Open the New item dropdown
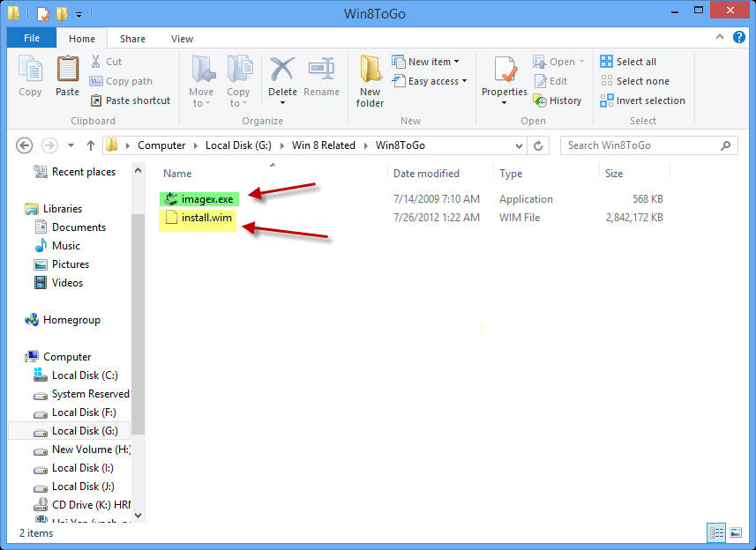756x550 pixels. click(x=425, y=62)
